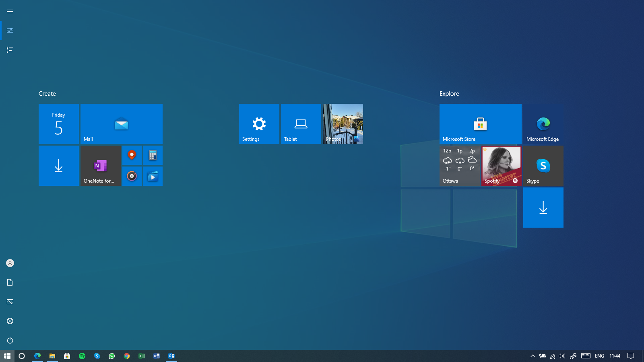Open the volume control icon
The width and height of the screenshot is (644, 362).
562,356
